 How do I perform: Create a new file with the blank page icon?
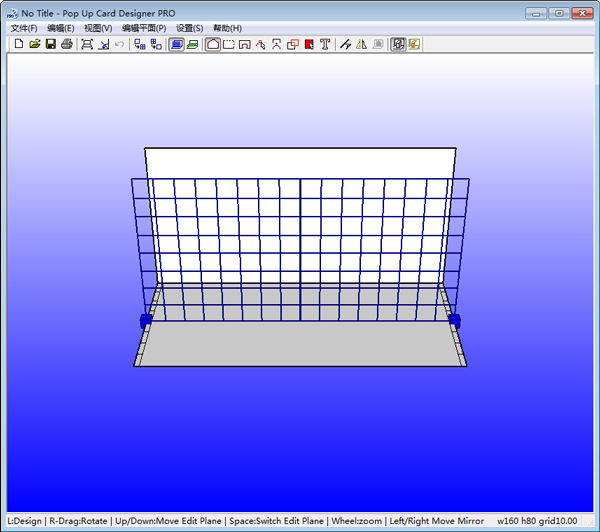[18, 44]
